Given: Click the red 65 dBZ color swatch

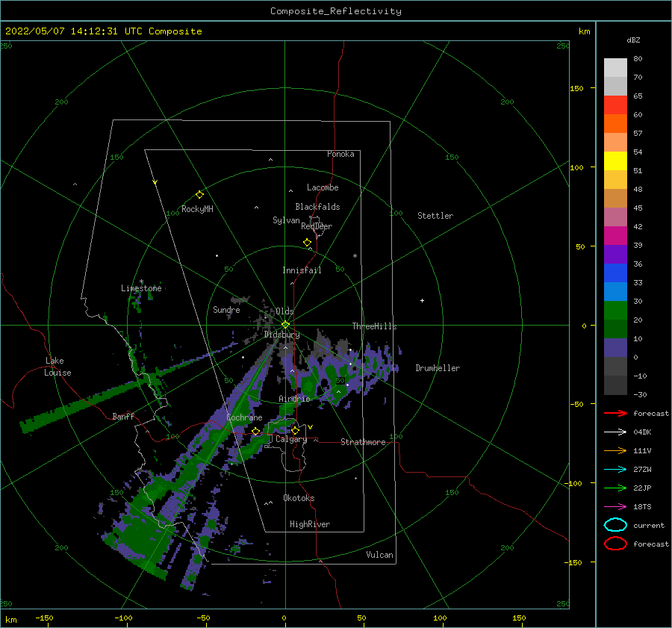Looking at the screenshot, I should [x=615, y=105].
